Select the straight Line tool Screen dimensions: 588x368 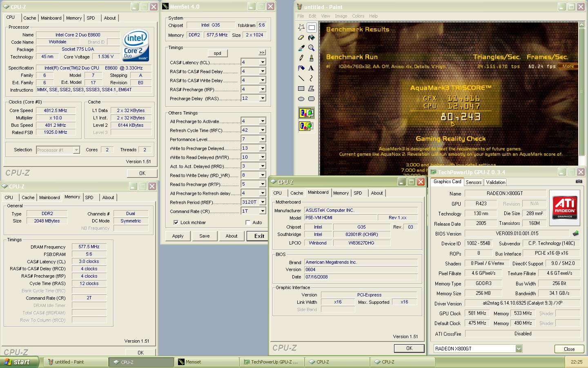pos(301,78)
